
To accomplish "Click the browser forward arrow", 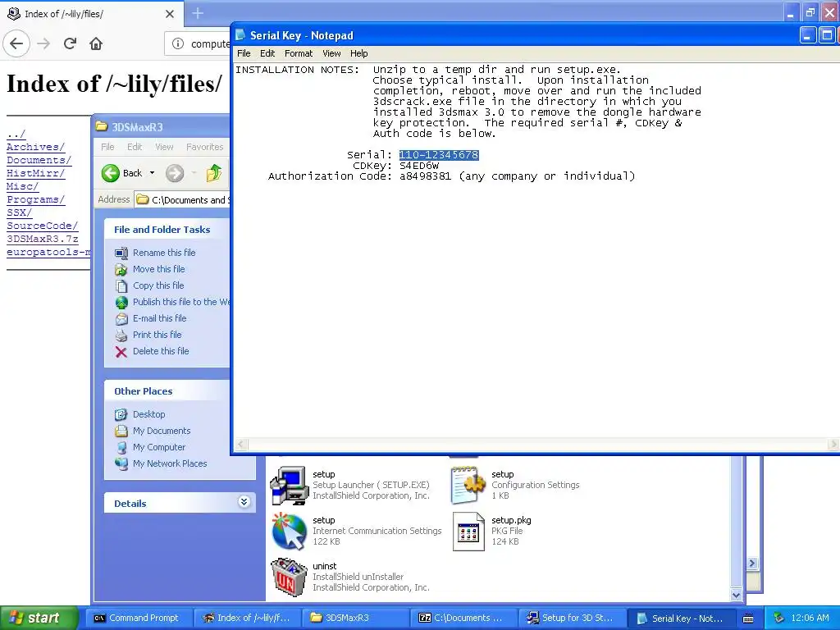I will 43,43.
